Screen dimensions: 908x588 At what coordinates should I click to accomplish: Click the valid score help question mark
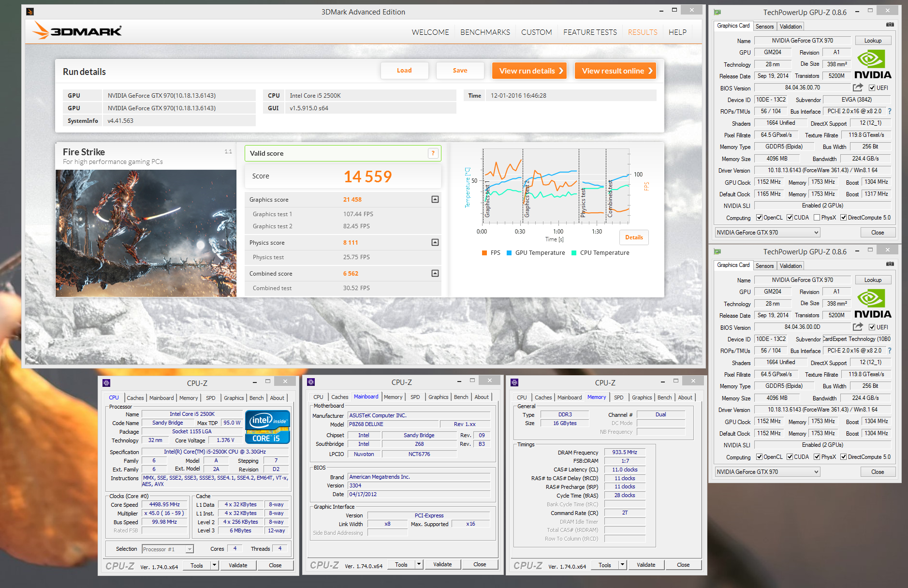pyautogui.click(x=433, y=153)
